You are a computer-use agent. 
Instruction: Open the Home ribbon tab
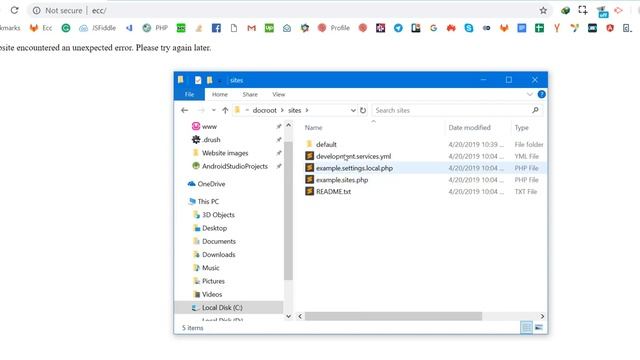coord(220,94)
